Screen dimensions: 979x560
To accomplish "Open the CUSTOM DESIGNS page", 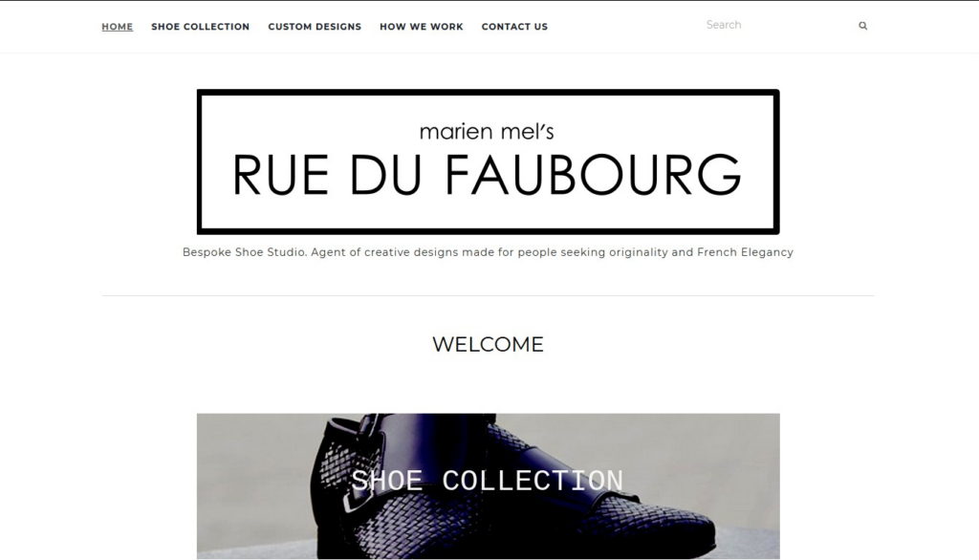I will [x=315, y=26].
